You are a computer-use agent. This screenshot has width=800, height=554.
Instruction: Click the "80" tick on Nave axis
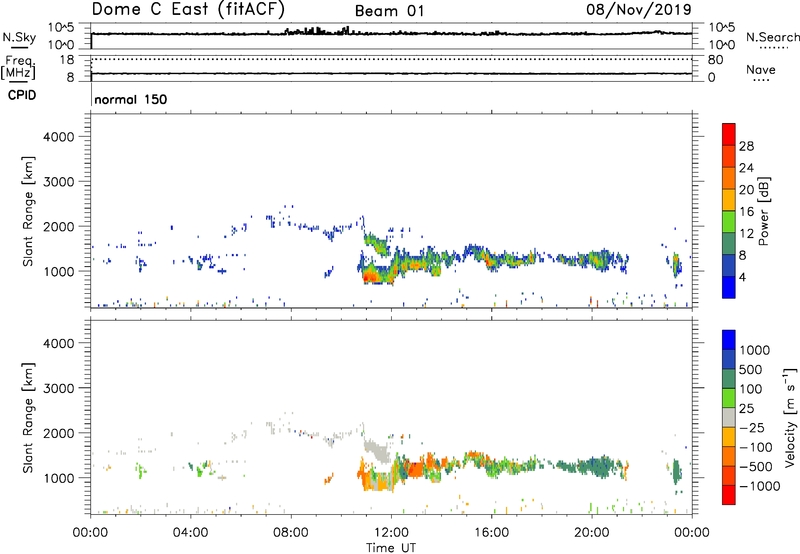click(715, 60)
